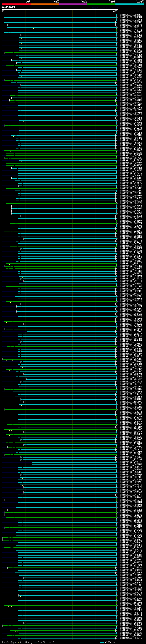Viewport: 146px width, 644px height.
Task: Select hit label UniRef100_P92919
Action: pos(131,301)
